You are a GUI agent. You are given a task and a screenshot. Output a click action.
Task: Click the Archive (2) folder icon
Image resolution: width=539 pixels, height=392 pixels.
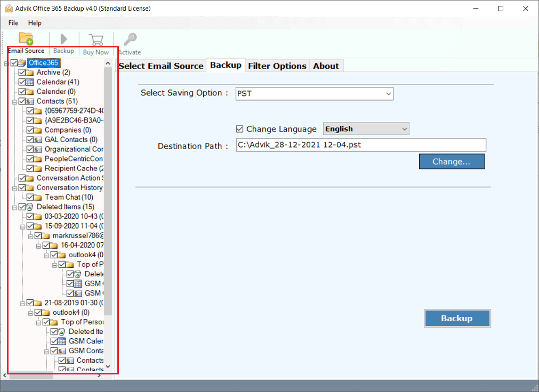coord(30,72)
